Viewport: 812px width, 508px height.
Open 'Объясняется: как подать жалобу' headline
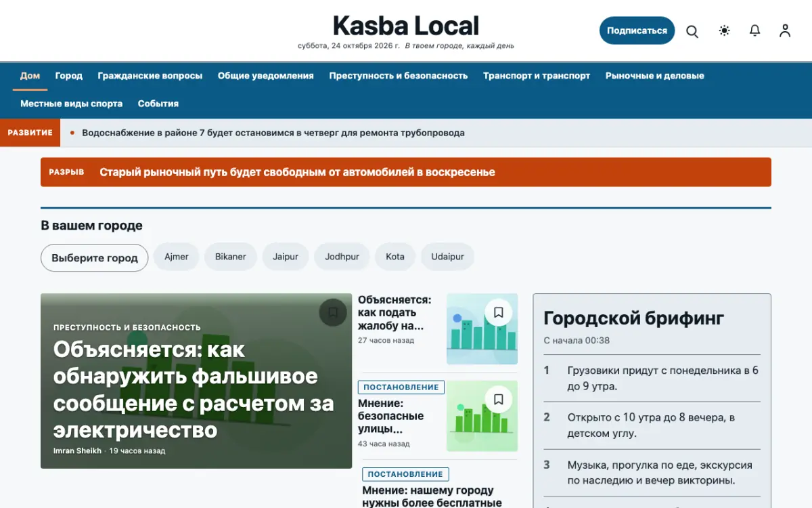click(394, 313)
